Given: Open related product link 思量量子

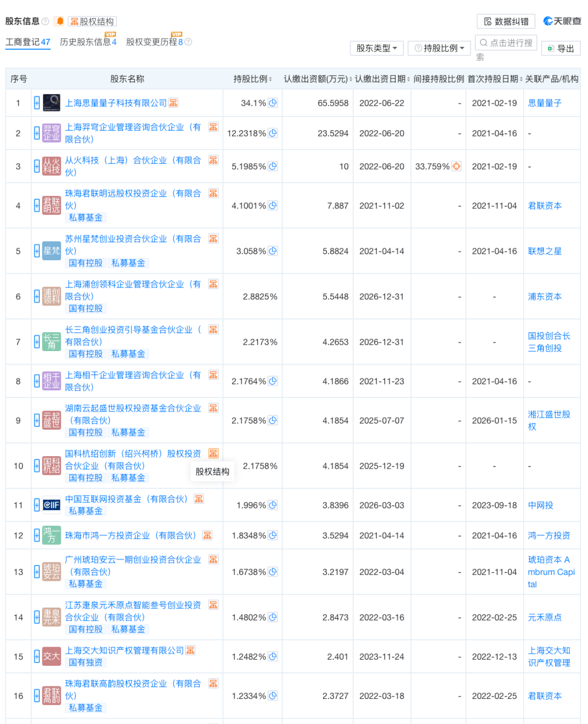Looking at the screenshot, I should pyautogui.click(x=545, y=103).
